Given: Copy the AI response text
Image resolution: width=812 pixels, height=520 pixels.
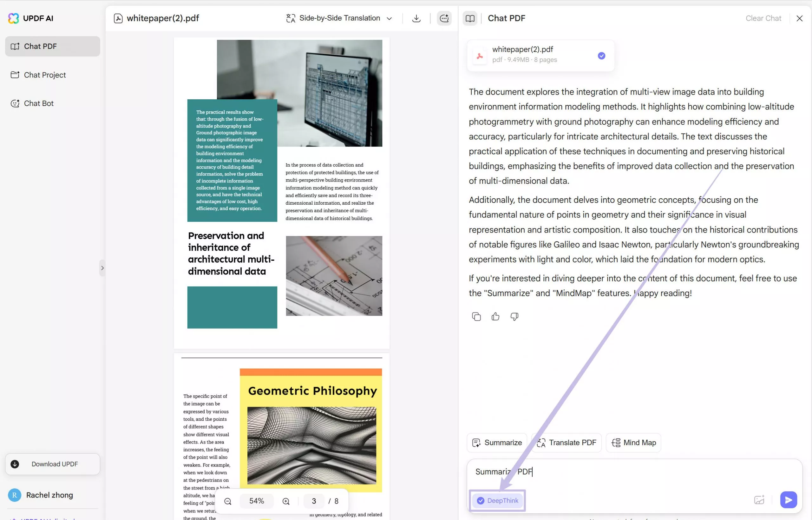Looking at the screenshot, I should pyautogui.click(x=476, y=316).
